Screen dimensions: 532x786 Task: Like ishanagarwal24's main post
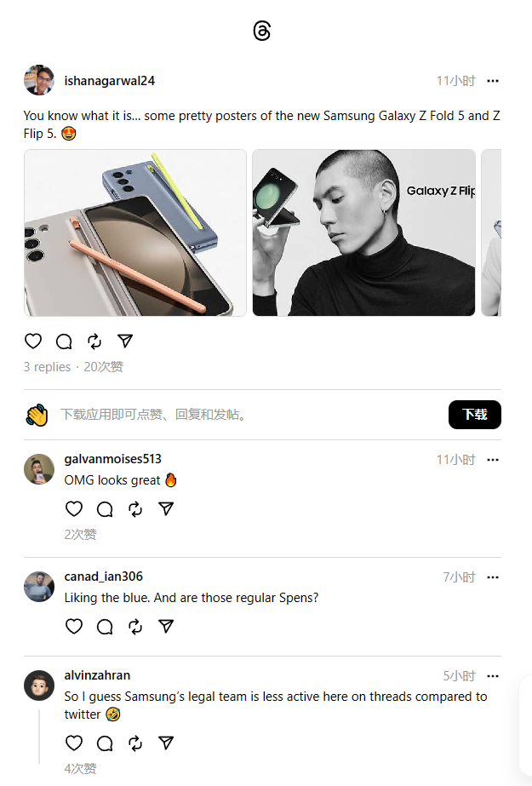[x=33, y=341]
